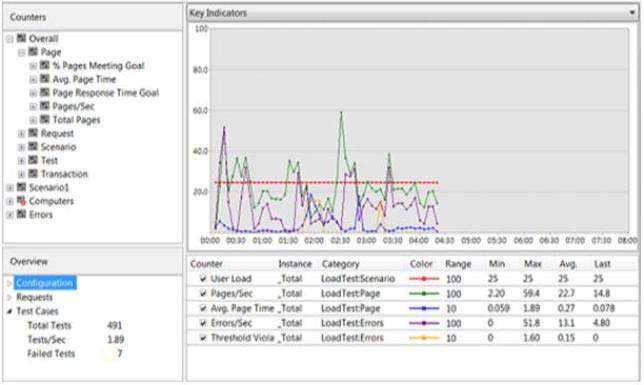Select Configuration in the Overview panel
Viewport: 644px width, 385px height.
pos(44,283)
